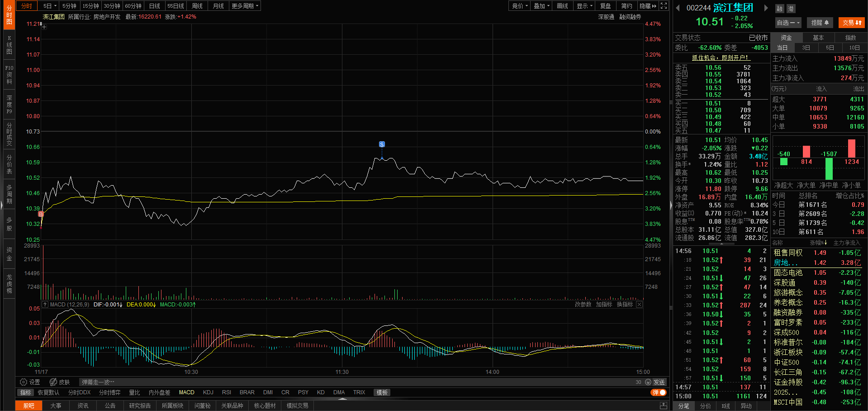Open emoji picker for bullet comments
868x411 pixels.
tap(648, 382)
